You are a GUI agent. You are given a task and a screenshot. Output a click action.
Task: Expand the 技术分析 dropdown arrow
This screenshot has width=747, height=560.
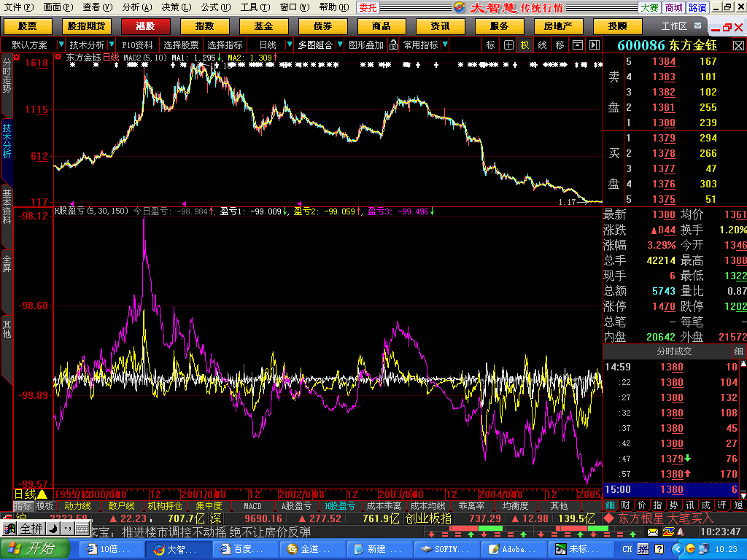pos(112,44)
